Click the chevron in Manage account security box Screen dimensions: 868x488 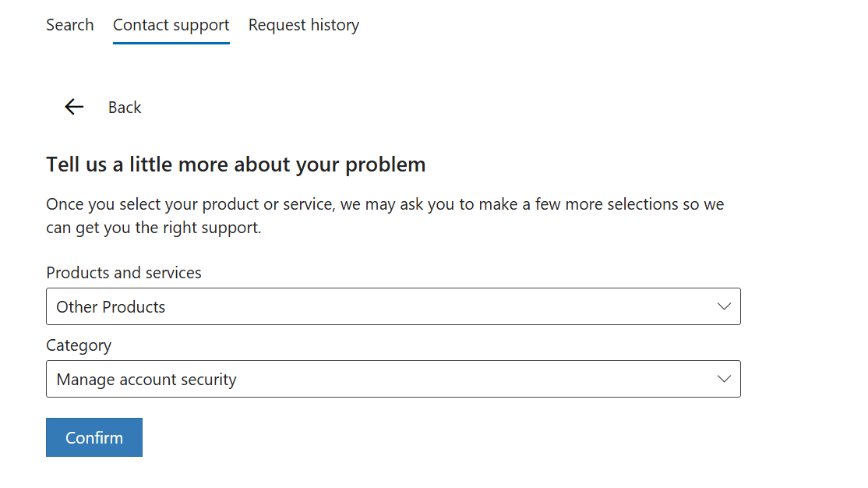tap(724, 379)
